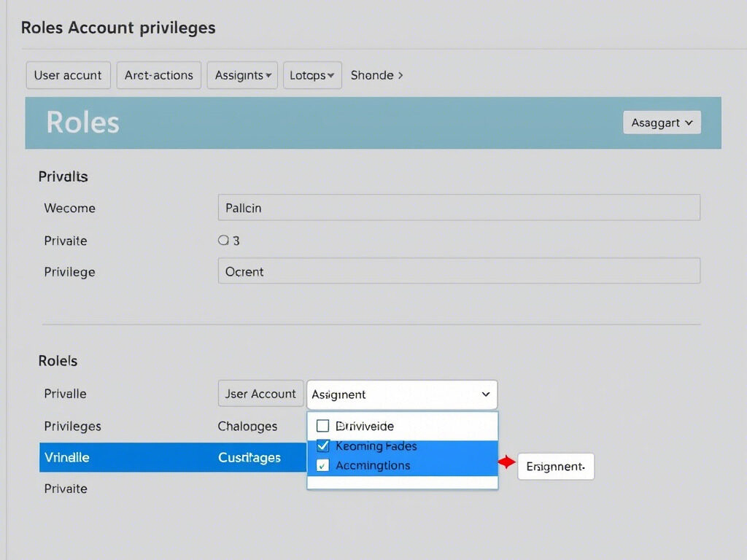This screenshot has width=747, height=560.
Task: Toggle the Acmingtions checkbox
Action: coord(323,465)
